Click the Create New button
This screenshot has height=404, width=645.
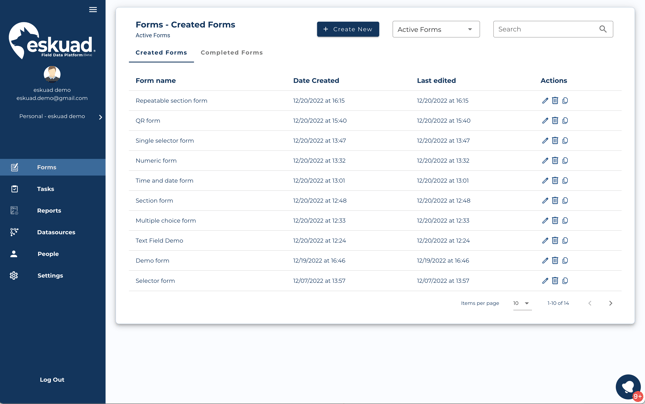348,30
